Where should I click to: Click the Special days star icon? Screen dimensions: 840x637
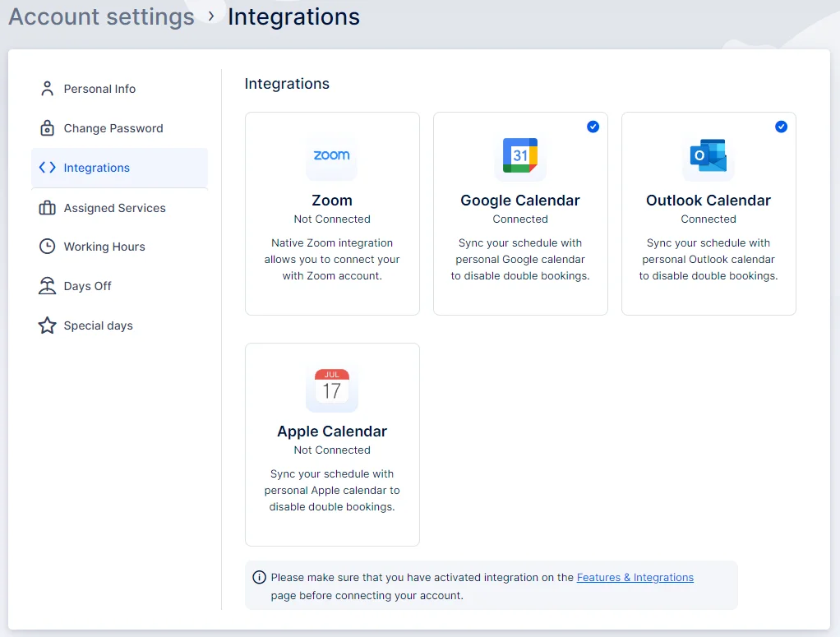[x=47, y=325]
